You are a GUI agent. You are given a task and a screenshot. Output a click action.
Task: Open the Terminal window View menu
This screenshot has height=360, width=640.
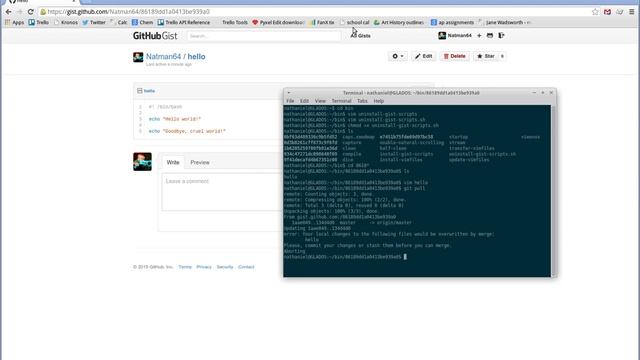(x=320, y=101)
